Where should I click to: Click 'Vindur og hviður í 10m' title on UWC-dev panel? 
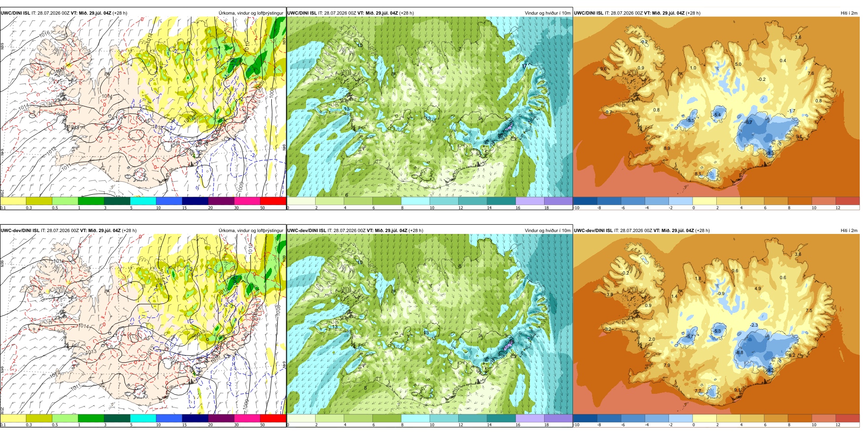pyautogui.click(x=547, y=231)
